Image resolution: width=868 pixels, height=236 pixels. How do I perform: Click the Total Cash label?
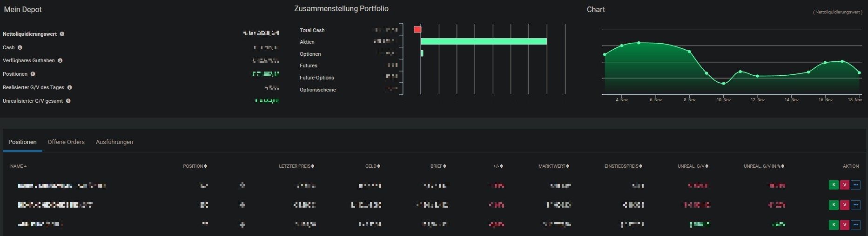[312, 30]
